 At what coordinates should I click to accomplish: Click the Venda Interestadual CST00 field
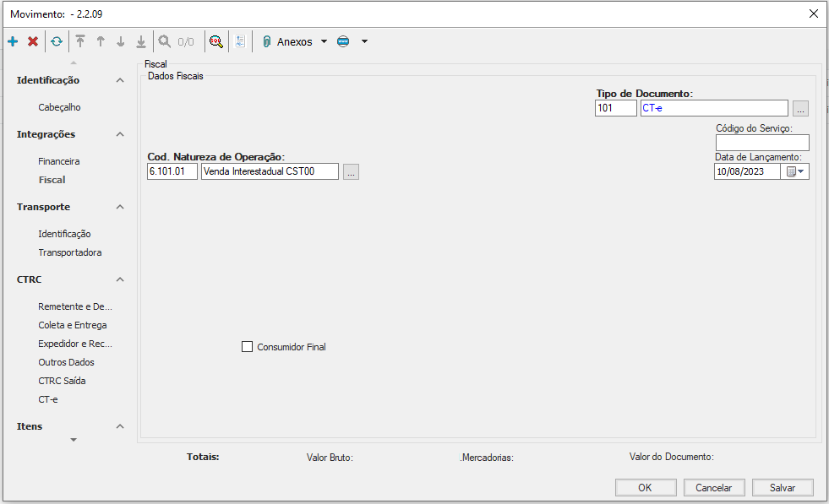270,171
